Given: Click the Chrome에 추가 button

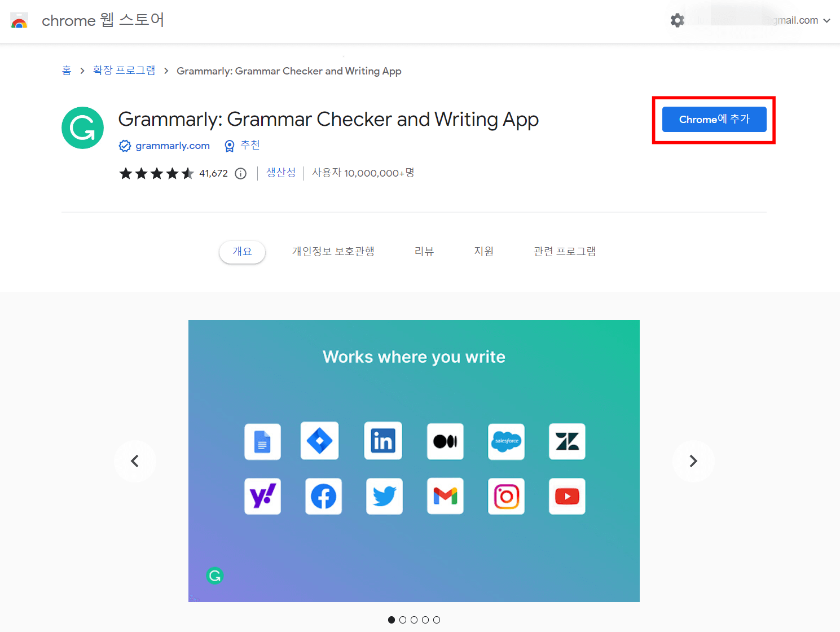Looking at the screenshot, I should tap(714, 119).
